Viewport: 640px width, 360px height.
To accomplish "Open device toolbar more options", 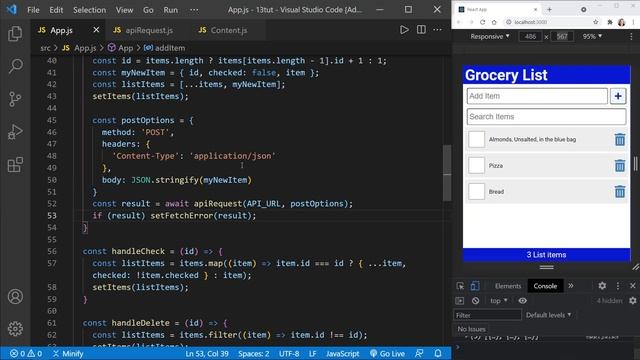I will [x=631, y=36].
